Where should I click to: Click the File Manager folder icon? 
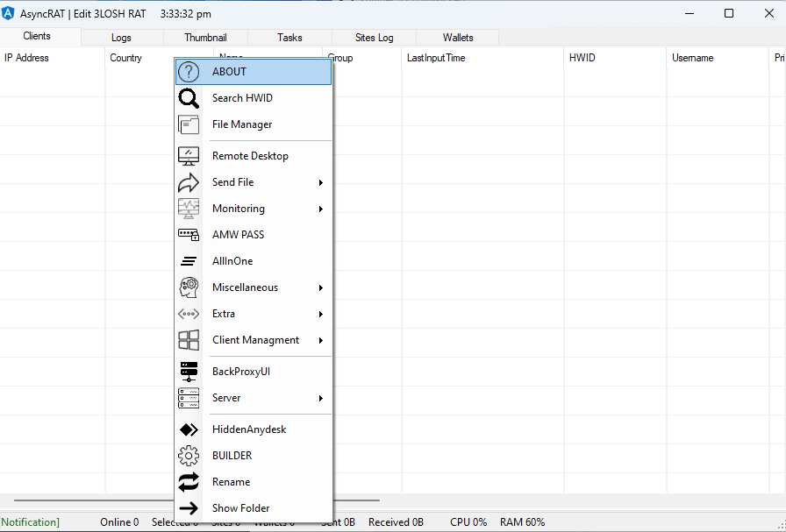tap(189, 124)
